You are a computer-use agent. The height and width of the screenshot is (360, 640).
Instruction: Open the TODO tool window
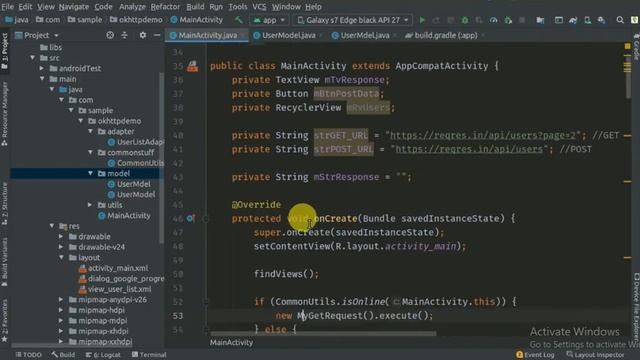pos(29,355)
